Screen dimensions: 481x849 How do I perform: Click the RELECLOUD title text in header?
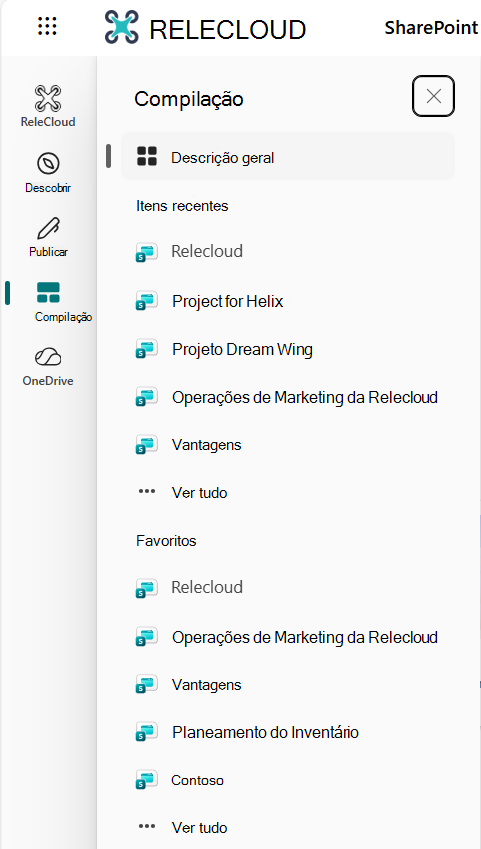click(x=228, y=29)
